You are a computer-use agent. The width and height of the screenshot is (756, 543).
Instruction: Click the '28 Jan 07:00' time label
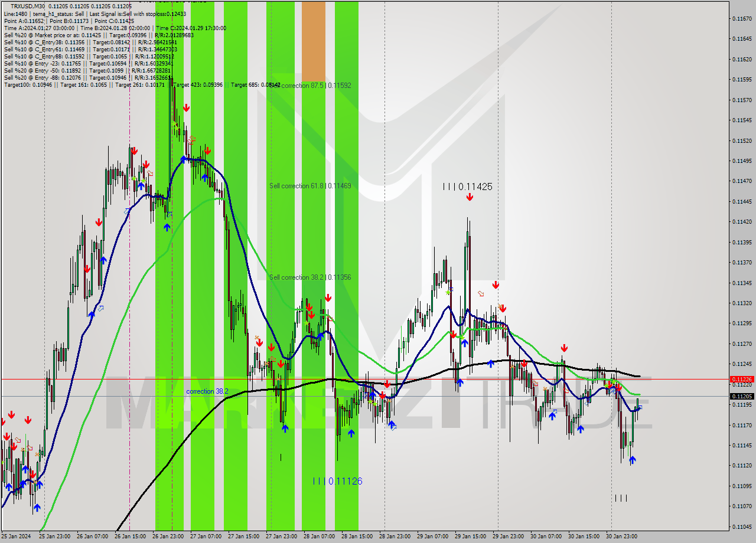tap(318, 537)
